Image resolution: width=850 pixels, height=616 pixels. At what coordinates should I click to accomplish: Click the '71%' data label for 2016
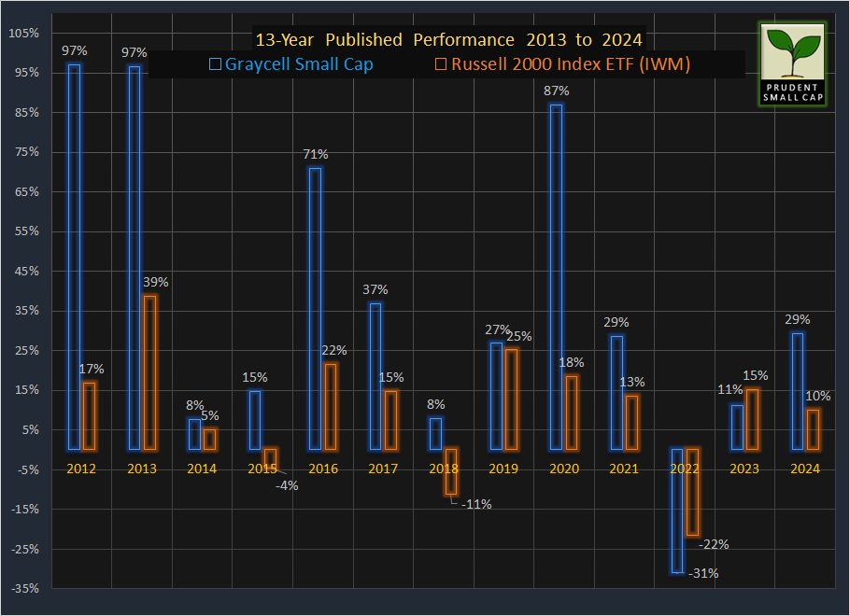coord(316,154)
